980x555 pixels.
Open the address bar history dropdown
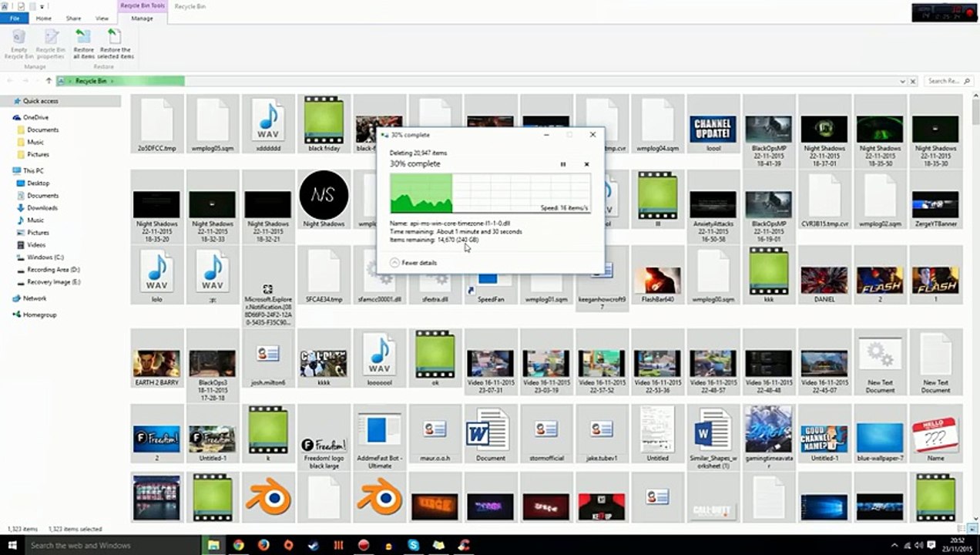[902, 81]
